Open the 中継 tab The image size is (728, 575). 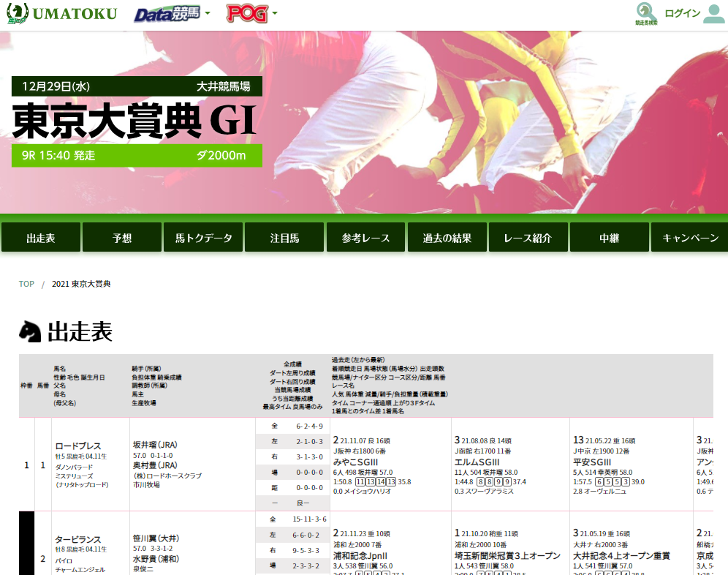609,237
